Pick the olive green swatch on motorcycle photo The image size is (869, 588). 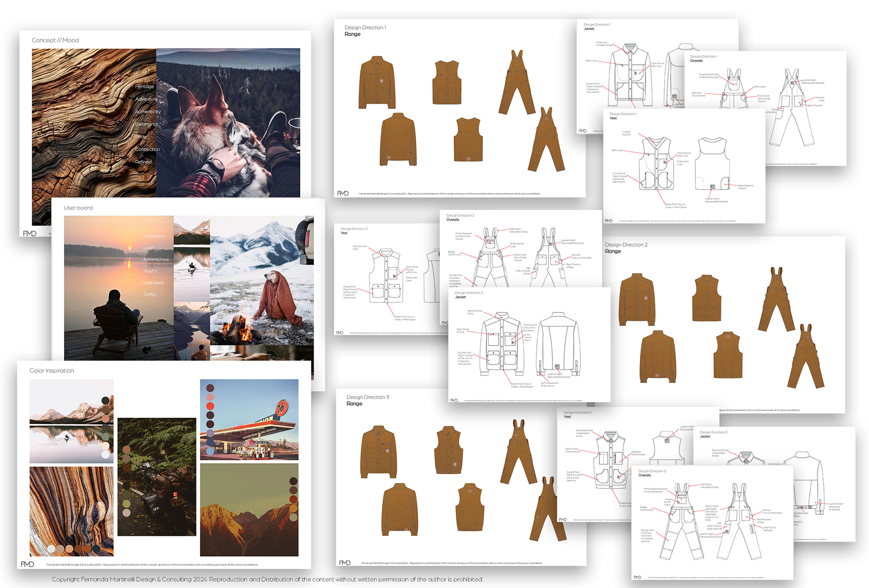coord(126,503)
